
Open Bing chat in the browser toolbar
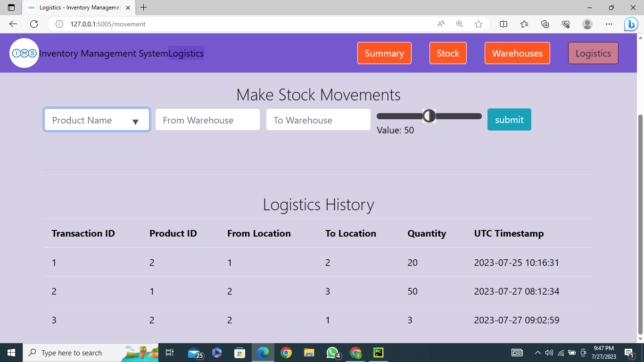pyautogui.click(x=631, y=24)
